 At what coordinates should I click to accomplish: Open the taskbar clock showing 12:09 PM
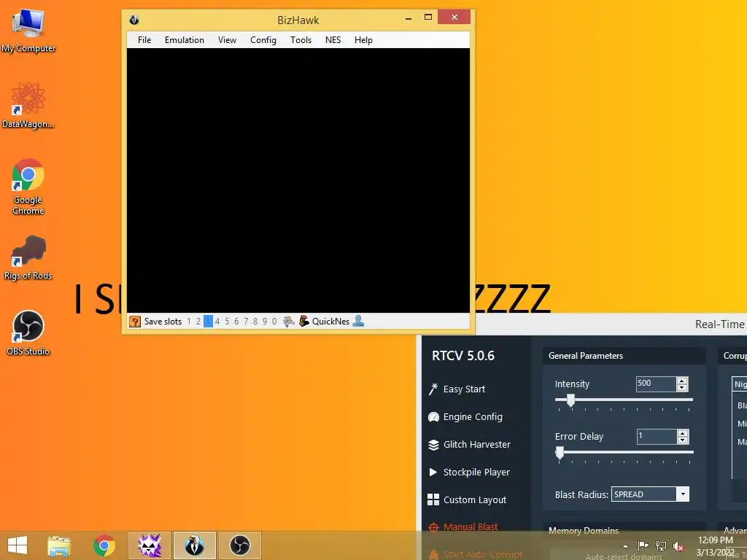(x=716, y=546)
